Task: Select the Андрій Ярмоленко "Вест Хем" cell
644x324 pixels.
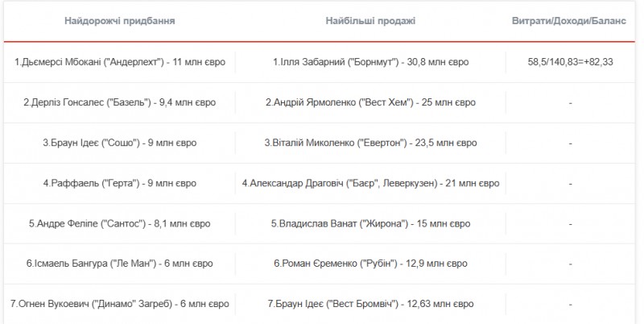Action: click(370, 102)
